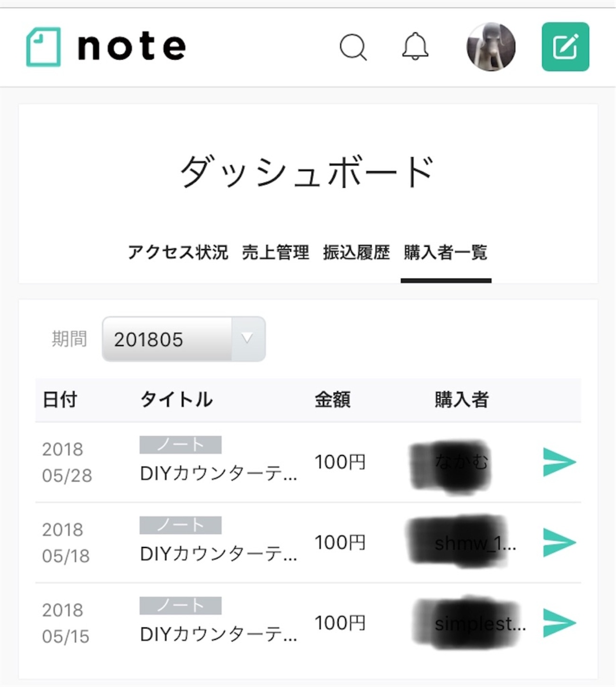Open the DIYカウンターテ… note from 05/15
This screenshot has height=687, width=616.
point(218,634)
